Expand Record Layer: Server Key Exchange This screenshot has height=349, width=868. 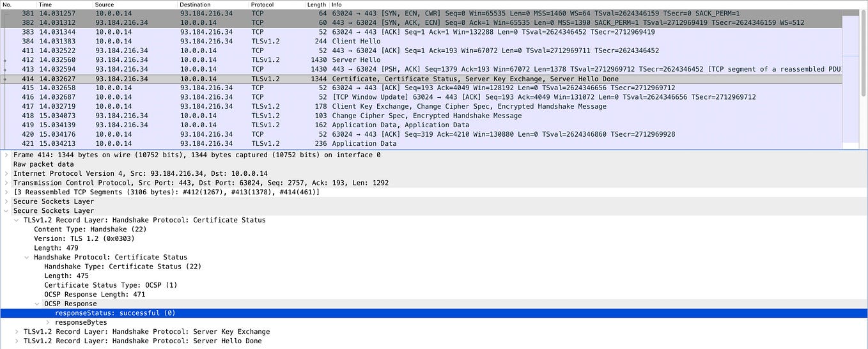click(17, 332)
